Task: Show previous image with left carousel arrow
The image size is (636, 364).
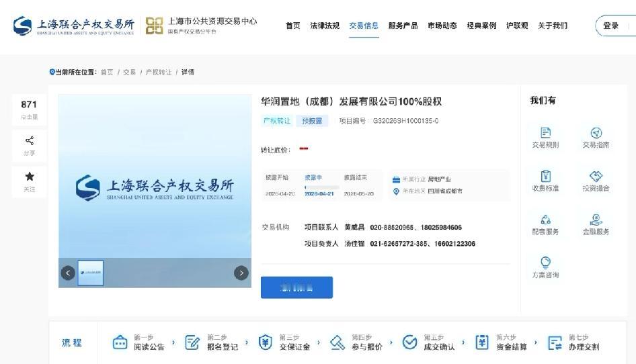Action: coord(68,273)
